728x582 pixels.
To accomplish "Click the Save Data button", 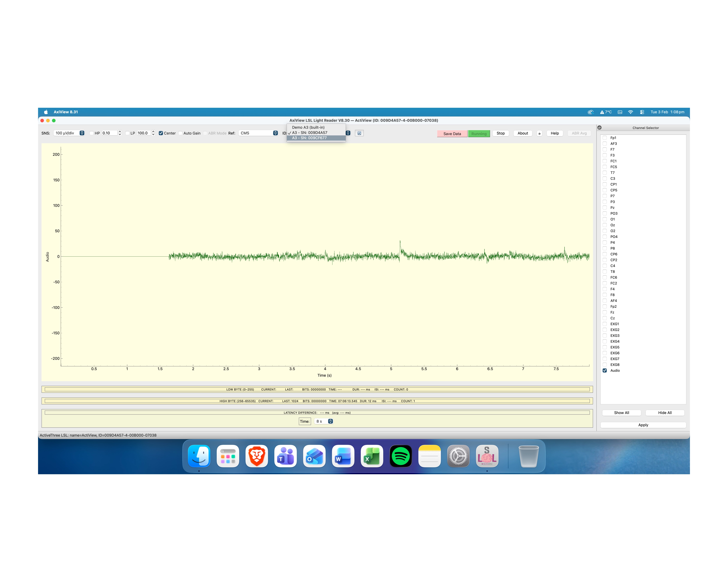I will [x=452, y=134].
